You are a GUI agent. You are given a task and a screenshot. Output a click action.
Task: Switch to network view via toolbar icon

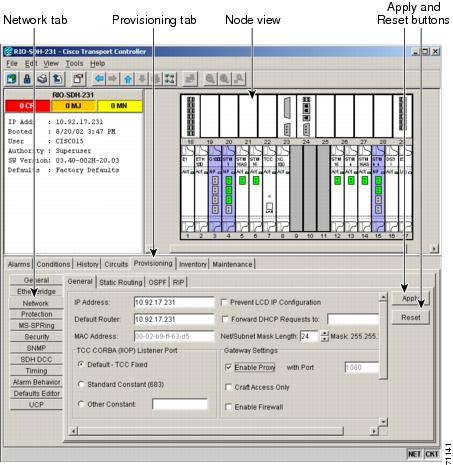(170, 79)
